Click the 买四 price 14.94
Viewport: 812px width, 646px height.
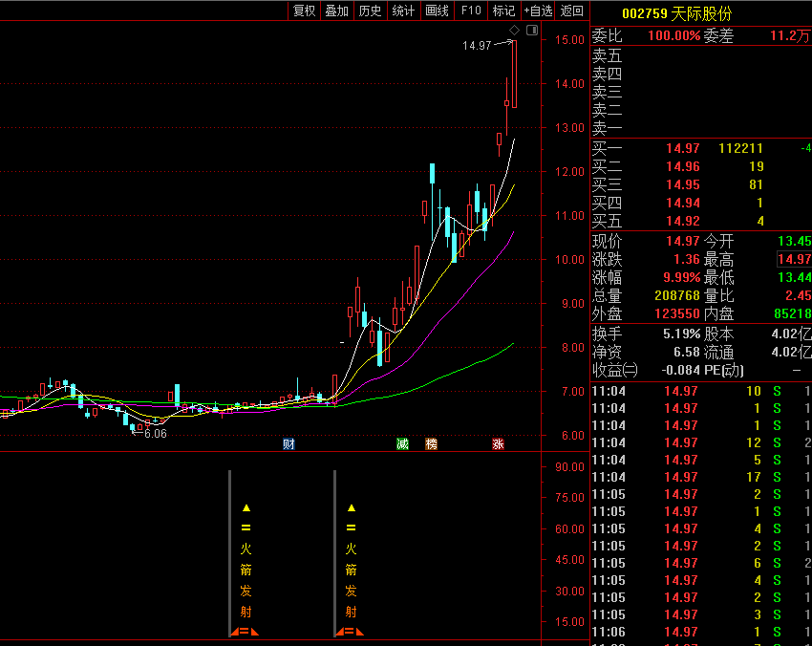click(682, 204)
